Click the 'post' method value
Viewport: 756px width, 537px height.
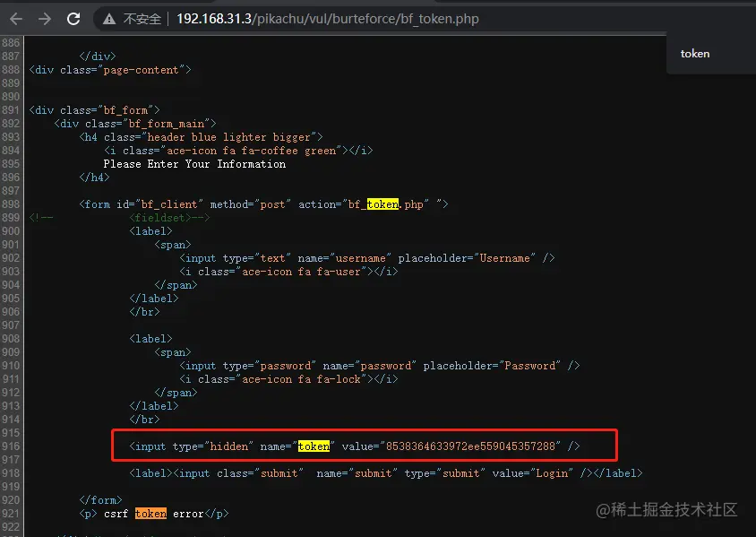[x=272, y=204]
